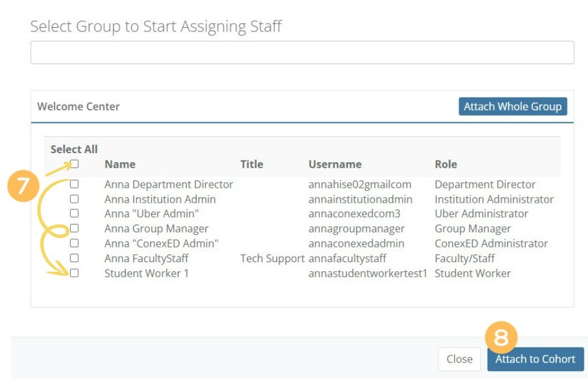
Task: Click the Welcome Center group heading
Action: coord(79,107)
